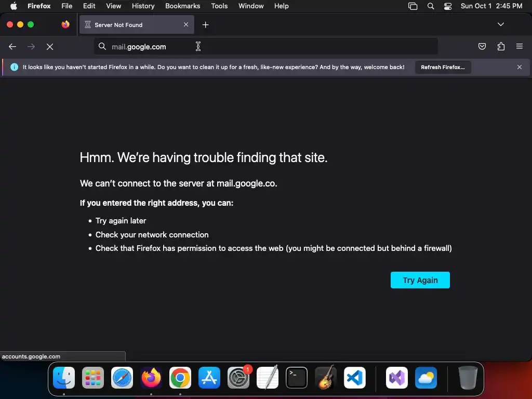This screenshot has height=399, width=532.
Task: Open the Bookmarks menu
Action: pos(182,6)
